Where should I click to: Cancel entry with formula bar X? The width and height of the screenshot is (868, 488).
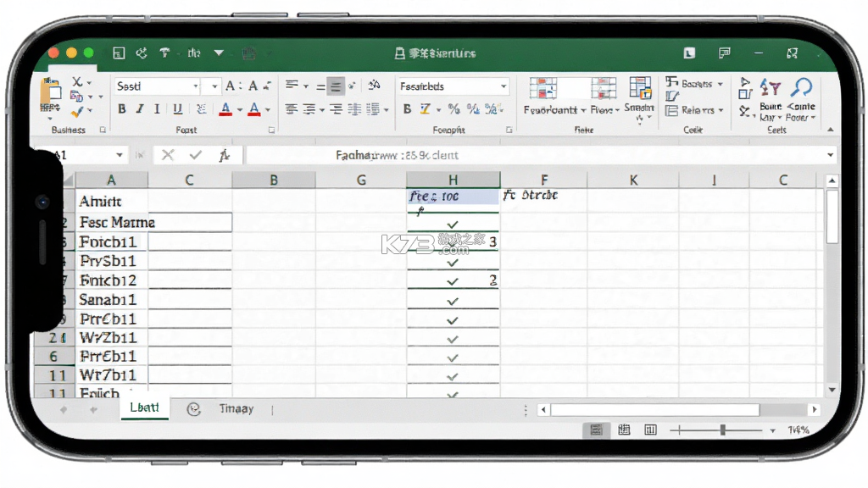[168, 155]
